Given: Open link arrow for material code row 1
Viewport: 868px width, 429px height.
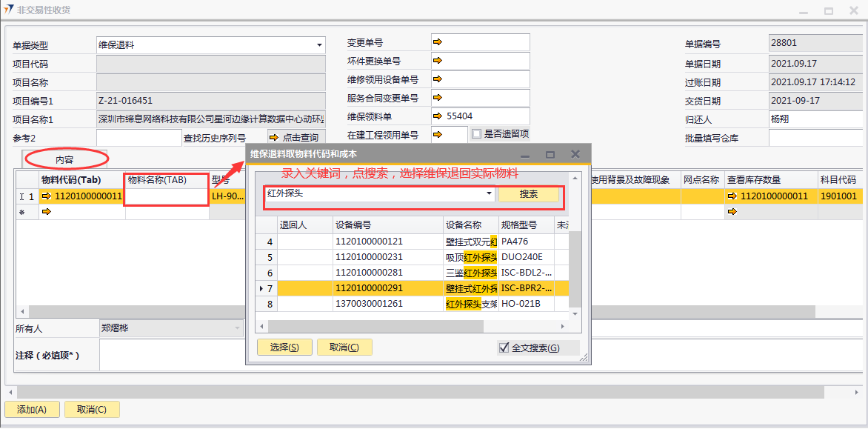Looking at the screenshot, I should pos(47,196).
